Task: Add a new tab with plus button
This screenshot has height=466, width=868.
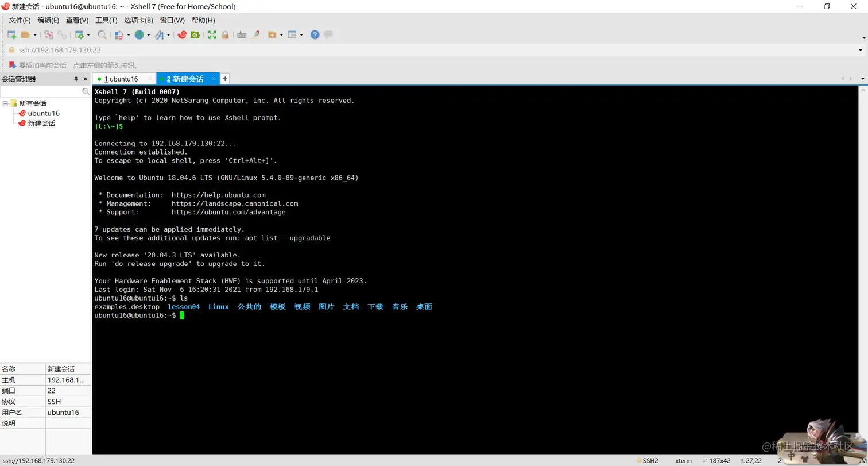Action: [225, 79]
